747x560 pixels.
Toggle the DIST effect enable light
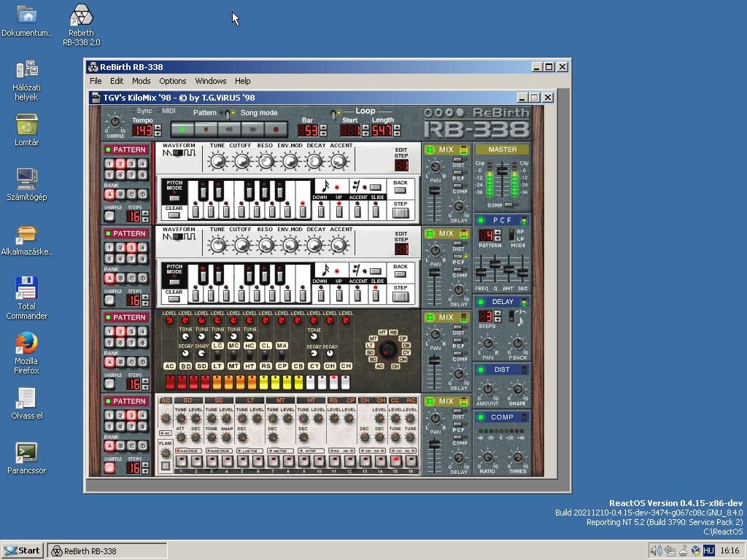pyautogui.click(x=481, y=370)
